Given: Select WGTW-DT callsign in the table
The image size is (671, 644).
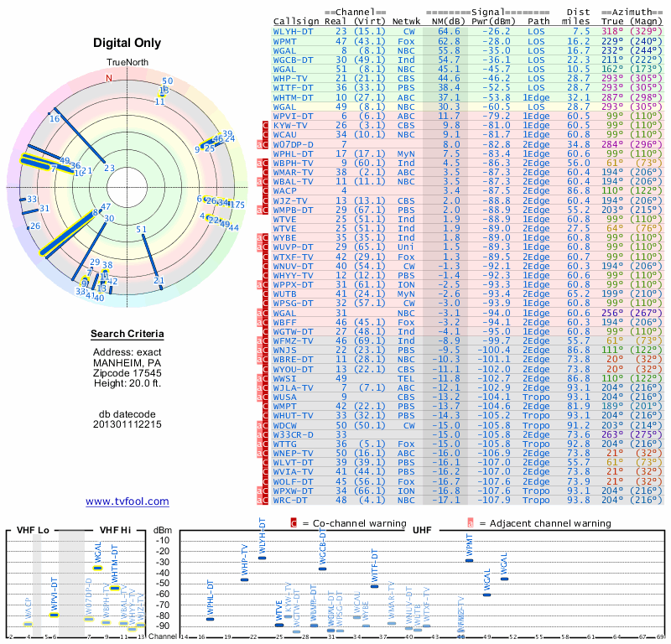Looking at the screenshot, I should pyautogui.click(x=293, y=331).
